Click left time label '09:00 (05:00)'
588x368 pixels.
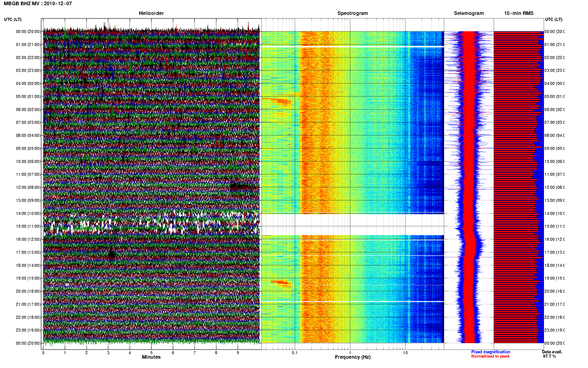point(28,148)
